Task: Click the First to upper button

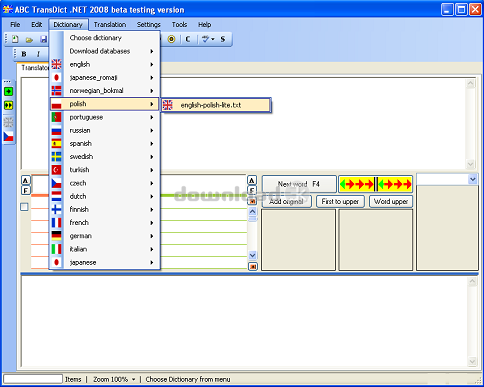Action: (340, 201)
